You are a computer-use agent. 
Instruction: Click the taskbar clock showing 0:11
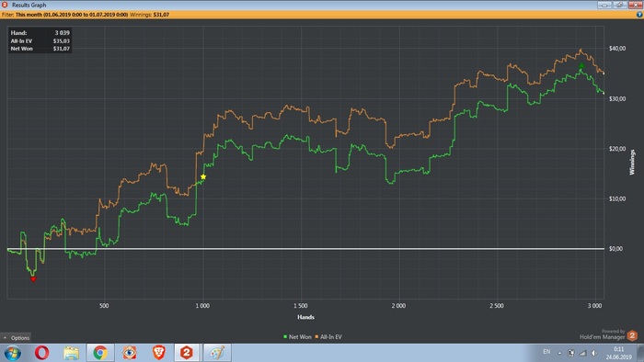618,353
